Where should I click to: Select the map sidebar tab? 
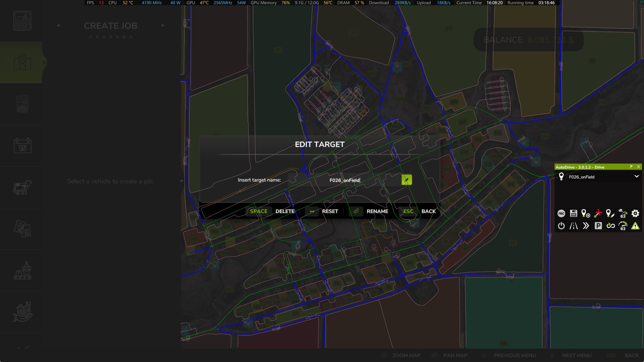coord(22,62)
